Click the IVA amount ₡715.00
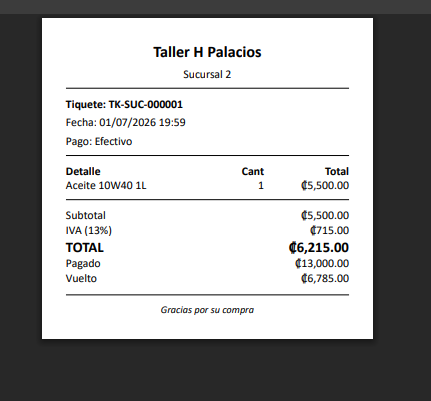The width and height of the screenshot is (431, 401). [329, 230]
